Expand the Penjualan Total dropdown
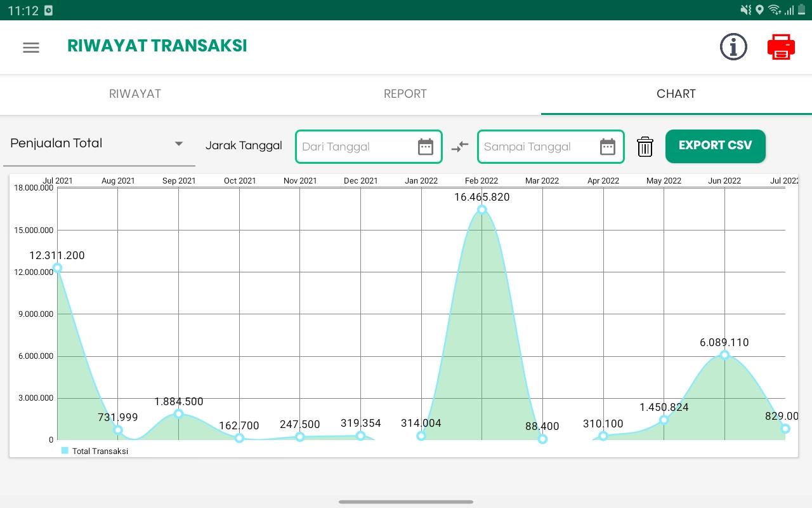Screen dimensions: 812x508 tap(99, 144)
